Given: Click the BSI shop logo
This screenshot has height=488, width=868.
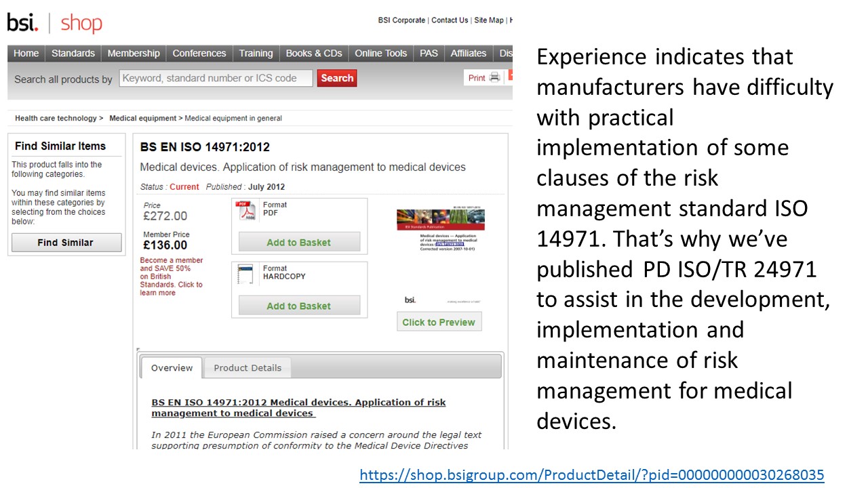Looking at the screenshot, I should coord(54,23).
